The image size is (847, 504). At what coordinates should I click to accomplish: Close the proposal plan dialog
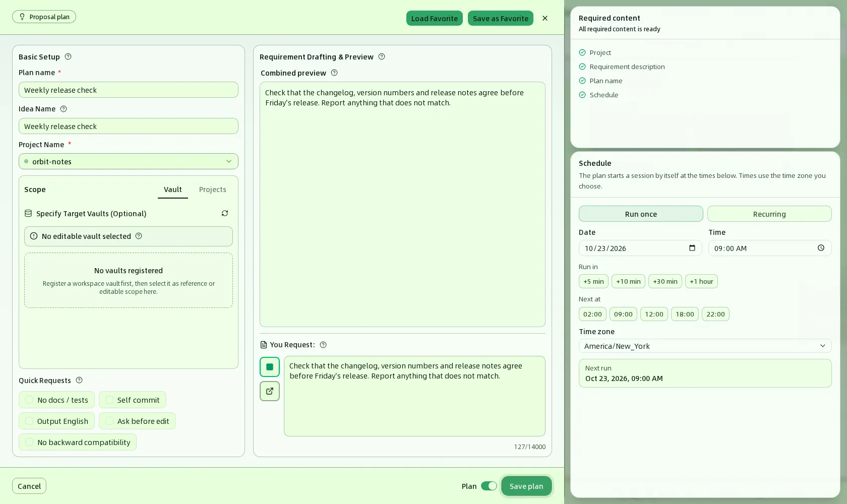coord(545,18)
